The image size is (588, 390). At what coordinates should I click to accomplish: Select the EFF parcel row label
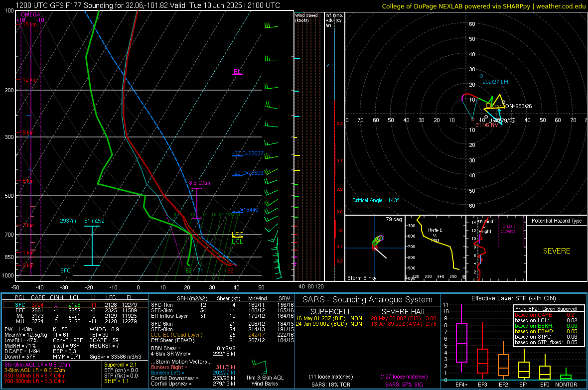[x=20, y=310]
